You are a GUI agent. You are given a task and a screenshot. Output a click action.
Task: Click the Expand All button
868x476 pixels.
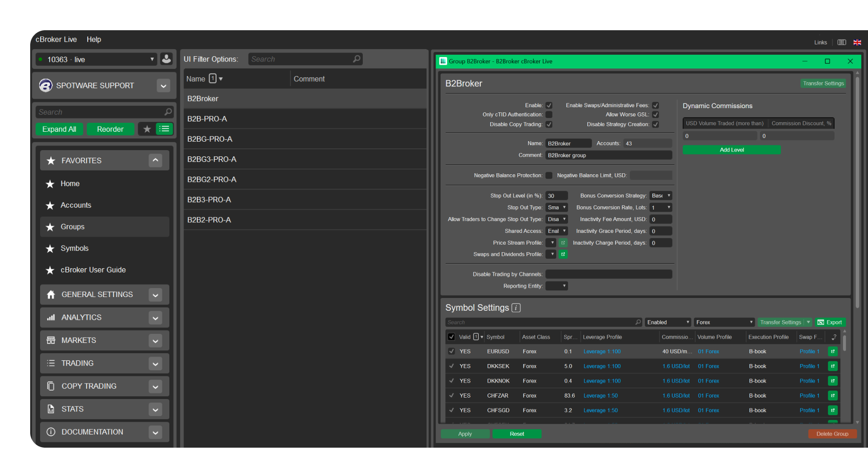point(59,129)
